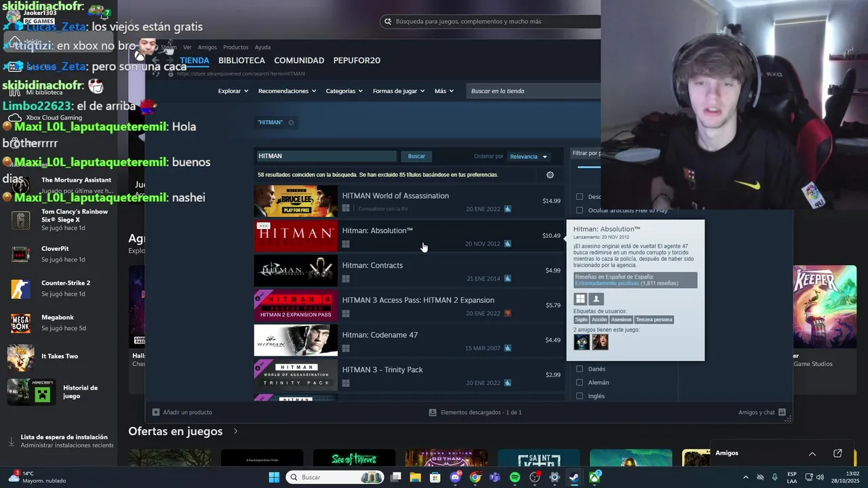Open Microsoft Teams from taskbar
The height and width of the screenshot is (488, 868).
click(495, 477)
